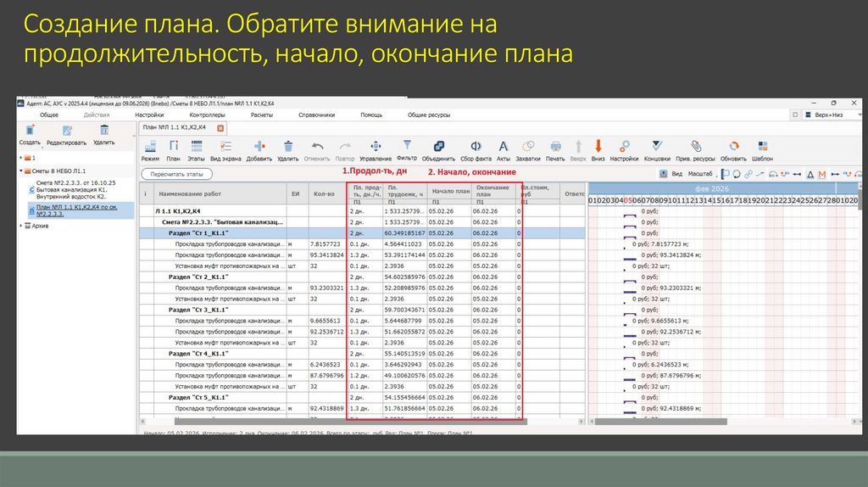Select row Раздел "Ст 4_К1.1"
Image resolution: width=868 pixels, height=487 pixels.
(362, 354)
